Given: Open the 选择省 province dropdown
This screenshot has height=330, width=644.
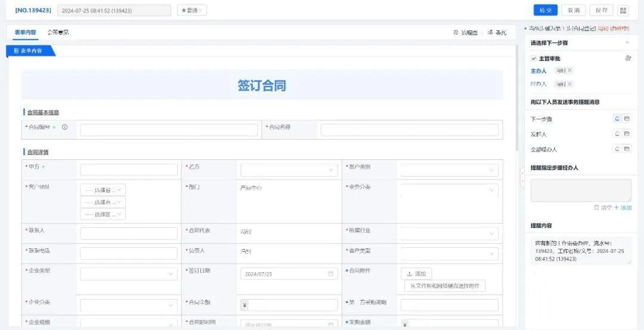Looking at the screenshot, I should click(x=103, y=190).
